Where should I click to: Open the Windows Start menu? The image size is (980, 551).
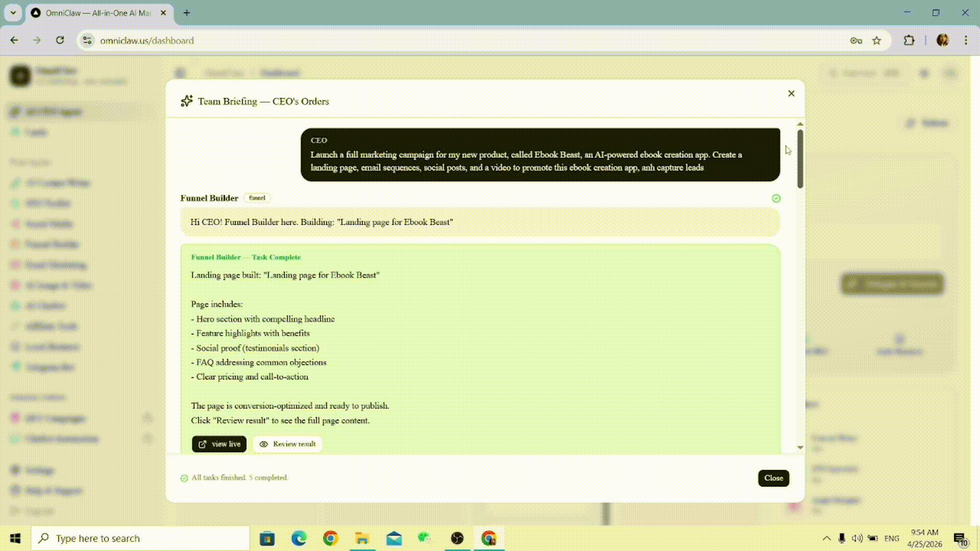coord(15,538)
